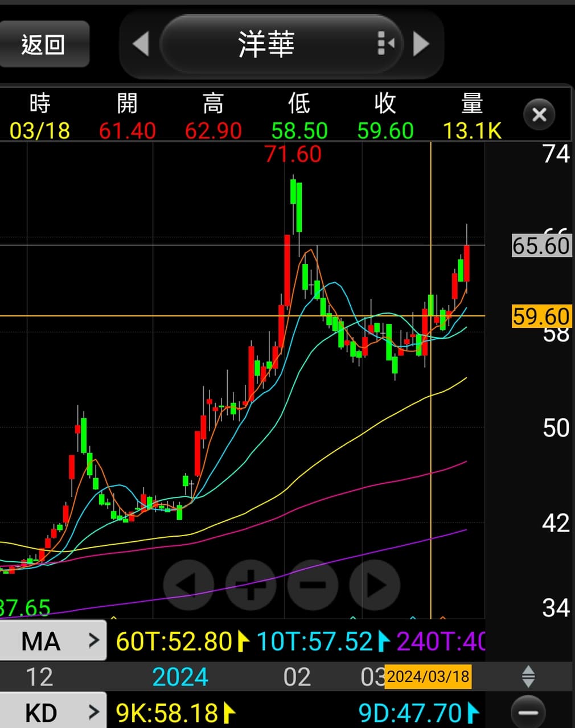Tap the 03/18 time value
This screenshot has height=728, width=575.
40,131
